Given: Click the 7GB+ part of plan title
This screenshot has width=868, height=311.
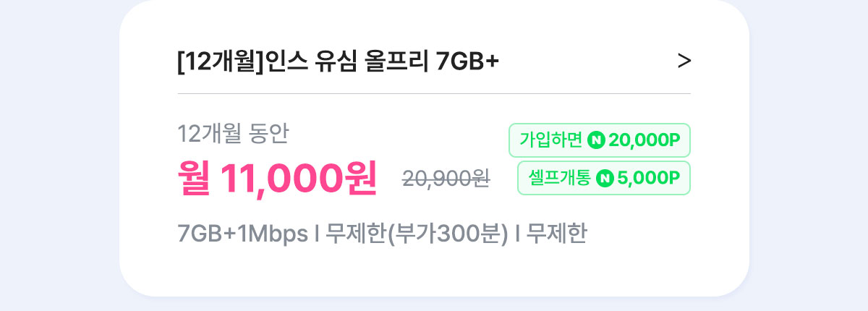Looking at the screenshot, I should (x=469, y=62).
